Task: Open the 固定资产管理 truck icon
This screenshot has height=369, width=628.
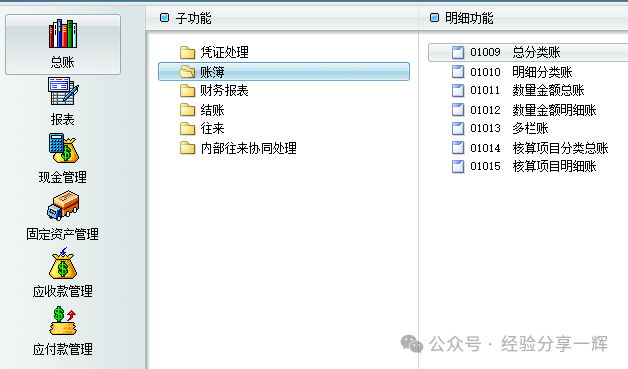Action: click(63, 206)
